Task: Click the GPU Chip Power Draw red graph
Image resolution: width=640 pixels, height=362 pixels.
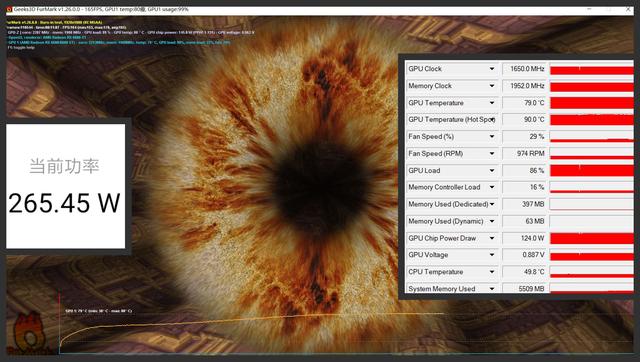Action: tap(592, 238)
